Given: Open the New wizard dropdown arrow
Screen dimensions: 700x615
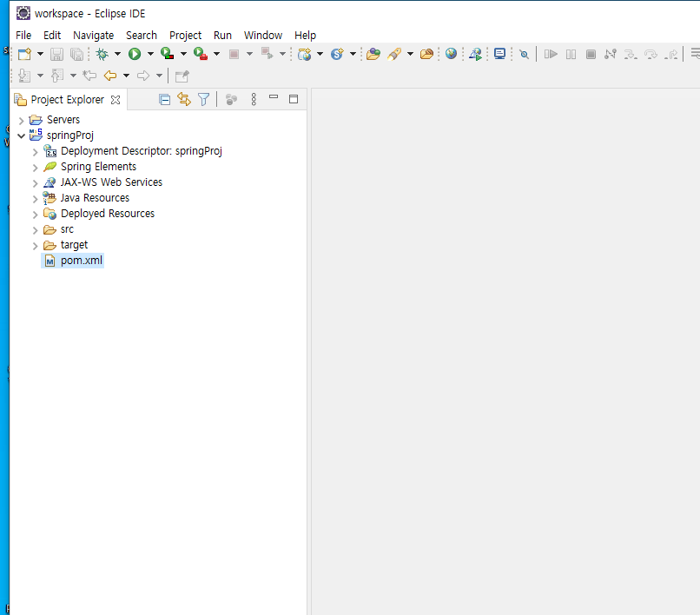Looking at the screenshot, I should click(x=40, y=54).
